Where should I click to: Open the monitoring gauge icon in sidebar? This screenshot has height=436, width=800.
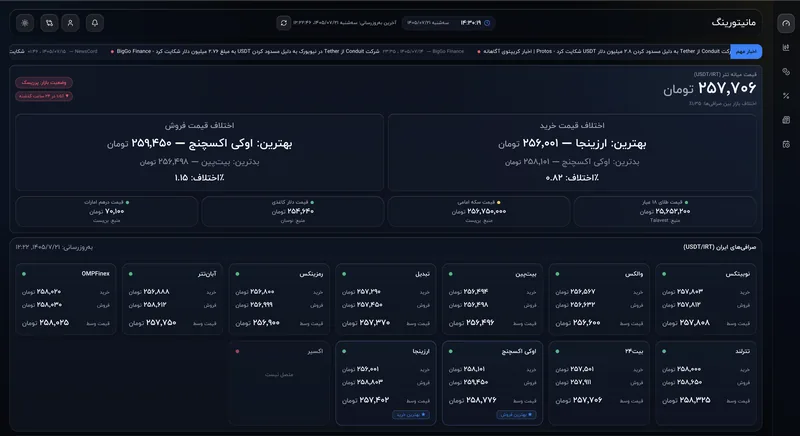[786, 23]
